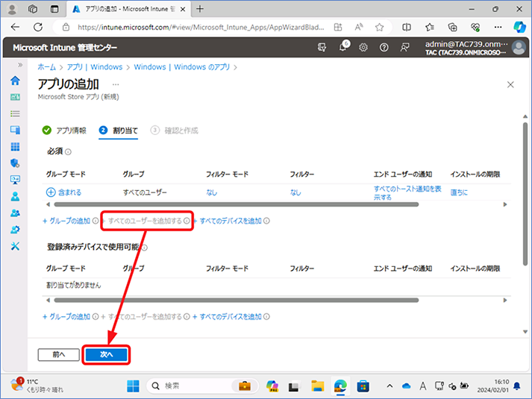Open Troubleshooting tools icon in sidebar
The height and width of the screenshot is (399, 532).
15,246
